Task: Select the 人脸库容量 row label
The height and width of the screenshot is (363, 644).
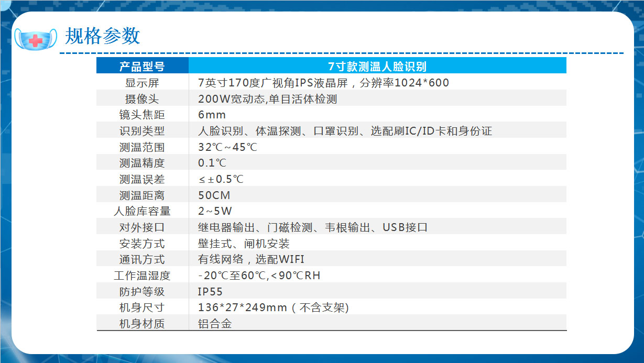Action: 142,212
